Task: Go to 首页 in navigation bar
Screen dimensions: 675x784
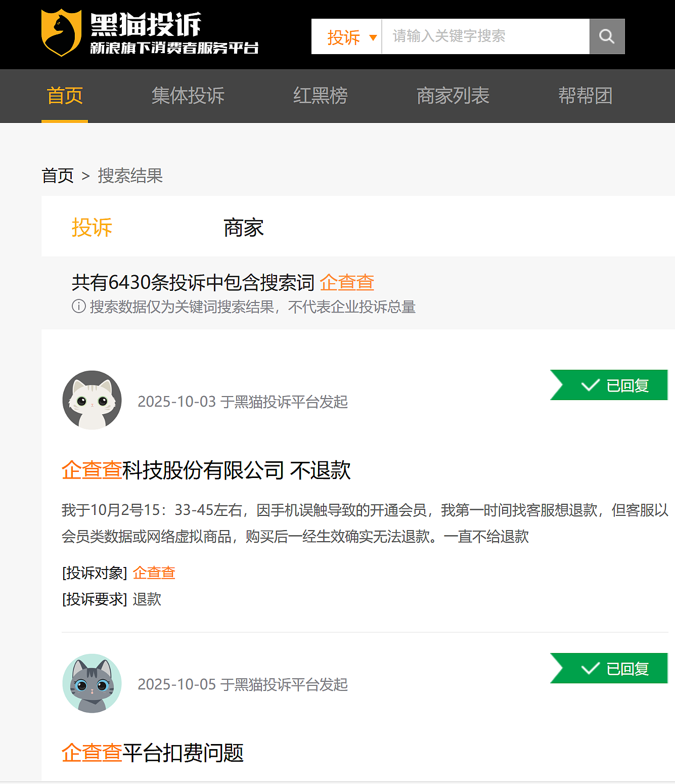Action: pos(65,96)
